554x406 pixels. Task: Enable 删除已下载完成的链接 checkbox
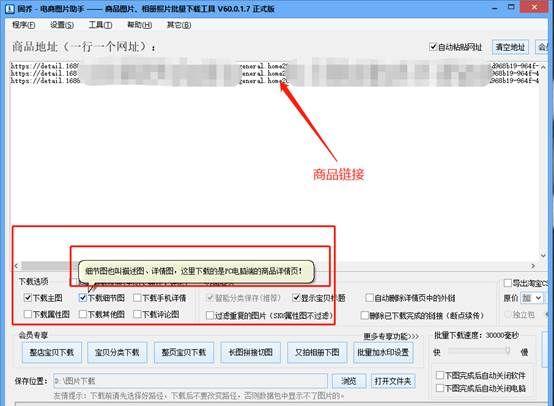pos(364,315)
